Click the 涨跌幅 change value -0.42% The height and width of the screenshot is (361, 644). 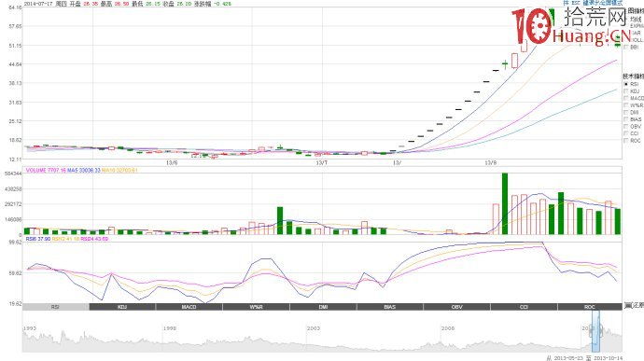click(223, 4)
